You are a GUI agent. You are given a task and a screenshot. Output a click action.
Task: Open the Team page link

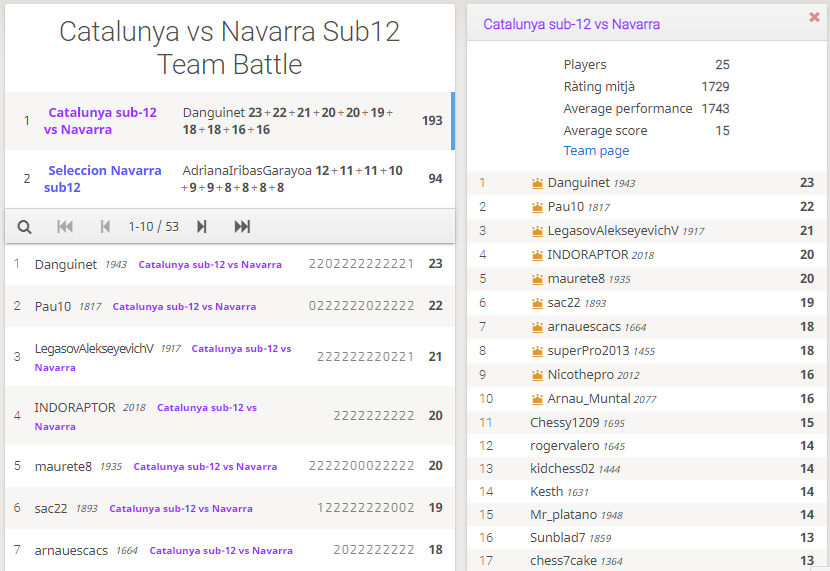pos(596,151)
